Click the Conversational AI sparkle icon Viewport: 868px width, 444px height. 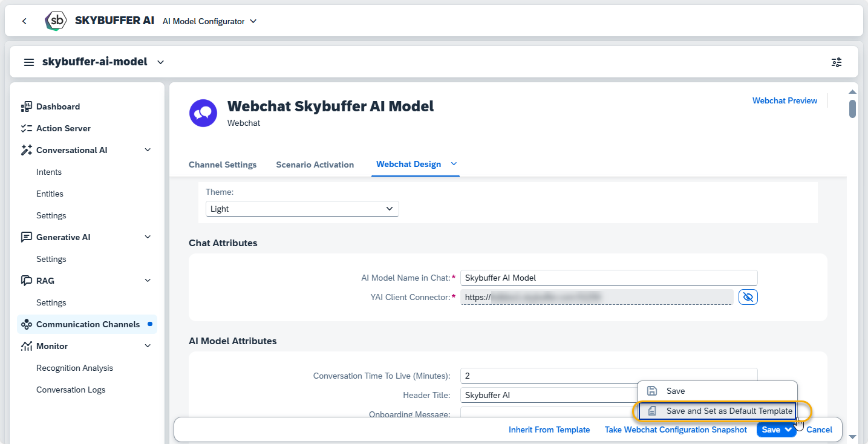pyautogui.click(x=26, y=150)
